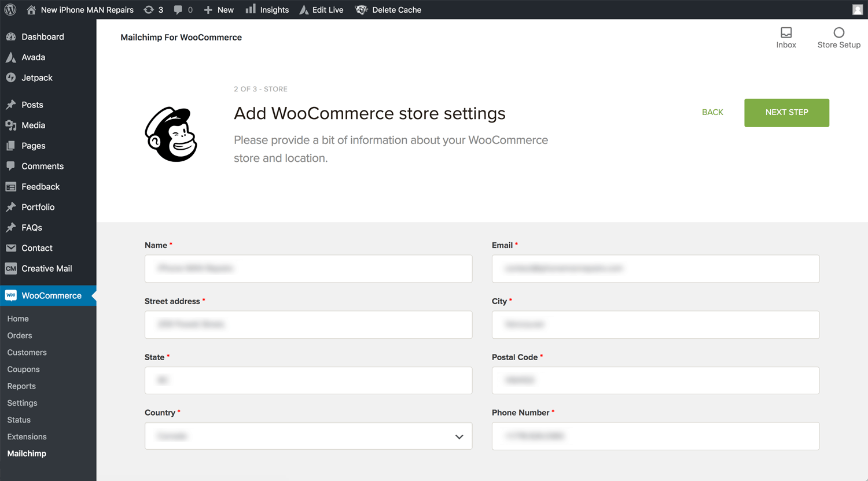Click the New iPhone MAN Repairs site link
Image resolution: width=868 pixels, height=481 pixels.
(87, 10)
